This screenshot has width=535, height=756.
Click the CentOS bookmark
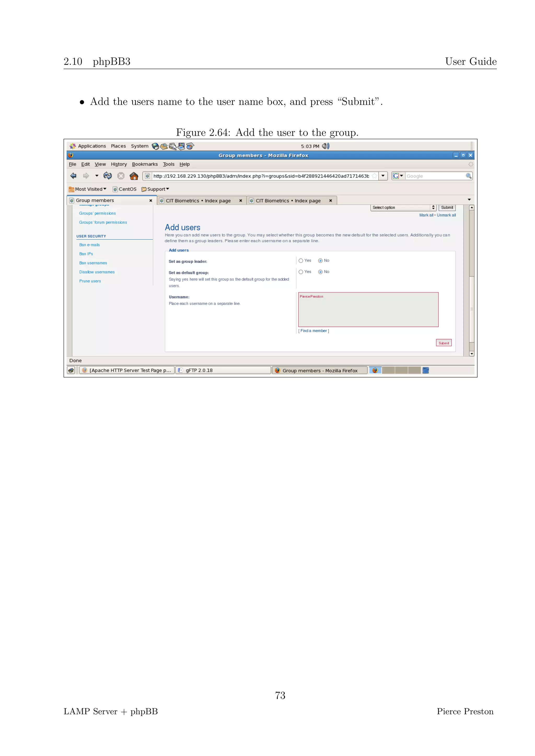coord(125,189)
